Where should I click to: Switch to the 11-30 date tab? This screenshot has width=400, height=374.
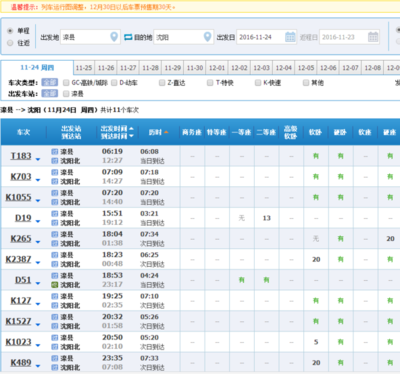pyautogui.click(x=195, y=68)
